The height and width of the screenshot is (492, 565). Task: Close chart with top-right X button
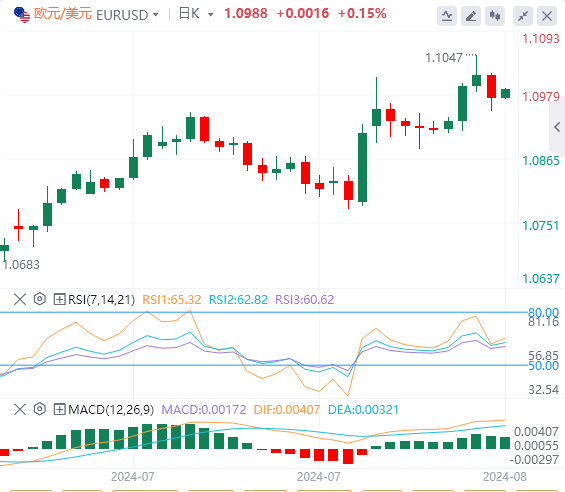(547, 16)
